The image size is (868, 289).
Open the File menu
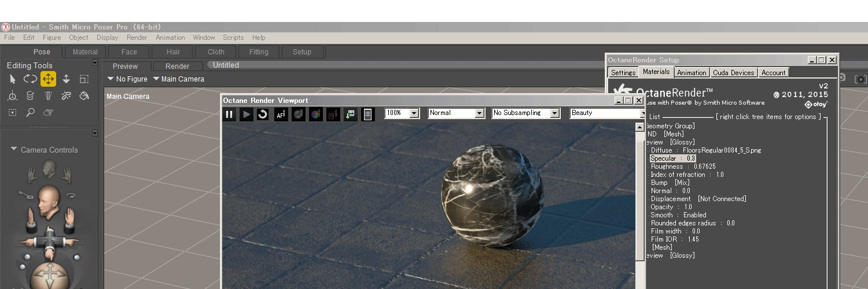9,38
